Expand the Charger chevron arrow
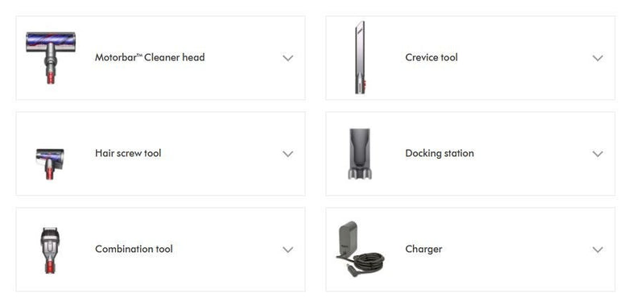 click(597, 250)
